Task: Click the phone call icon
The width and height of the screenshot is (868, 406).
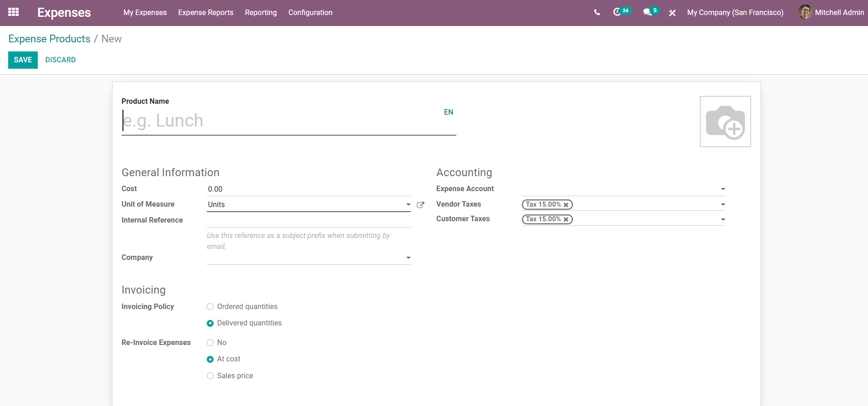Action: coord(597,12)
